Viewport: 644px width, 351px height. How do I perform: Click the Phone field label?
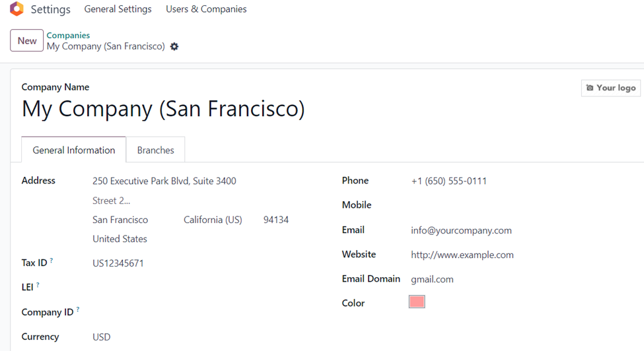[x=355, y=180]
